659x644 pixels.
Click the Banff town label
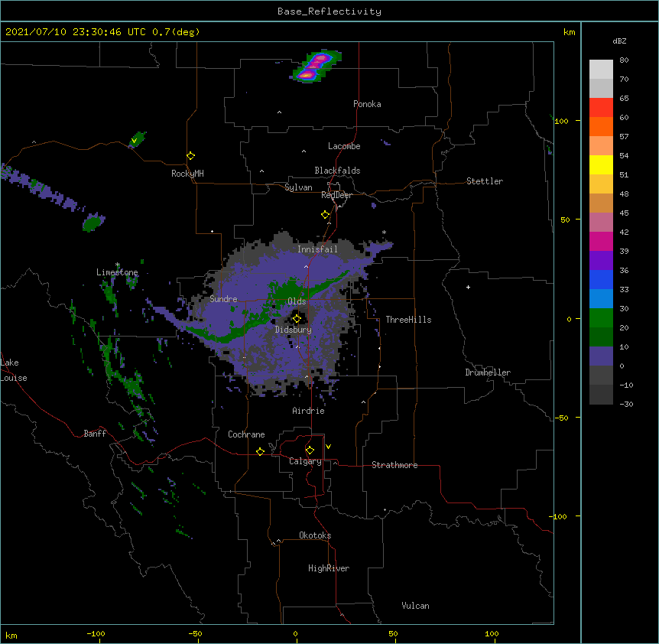[95, 434]
